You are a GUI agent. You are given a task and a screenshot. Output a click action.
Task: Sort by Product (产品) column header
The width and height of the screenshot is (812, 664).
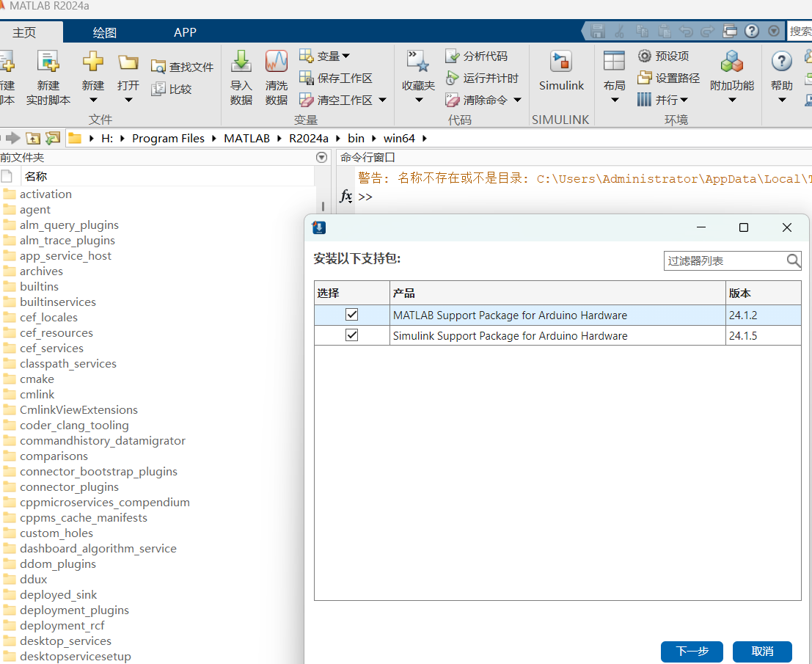pos(557,293)
